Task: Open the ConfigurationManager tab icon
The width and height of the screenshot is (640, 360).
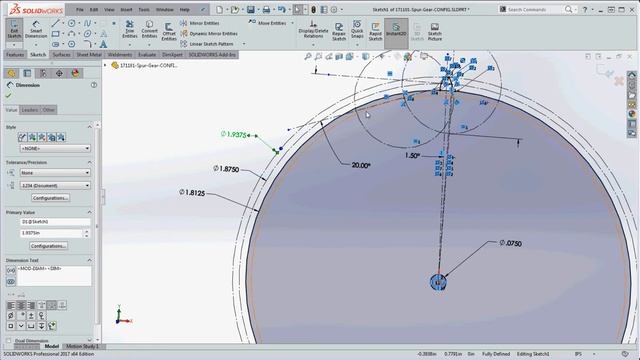Action: click(x=43, y=73)
